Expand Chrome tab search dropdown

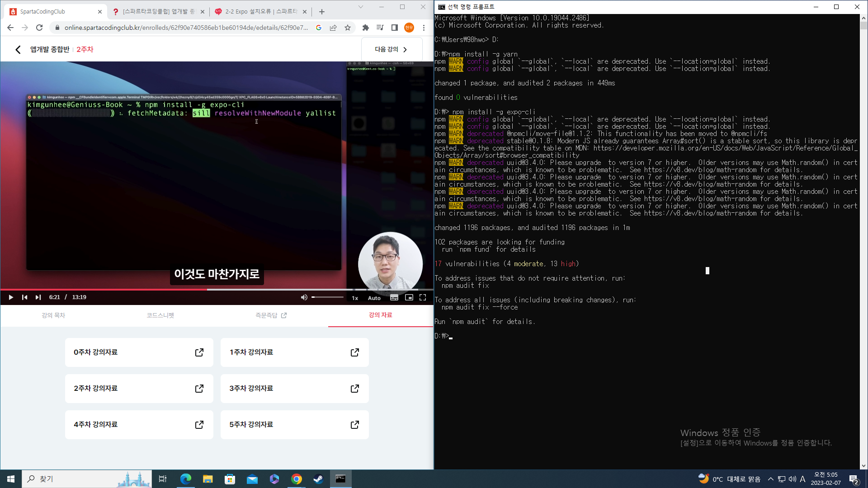click(361, 7)
